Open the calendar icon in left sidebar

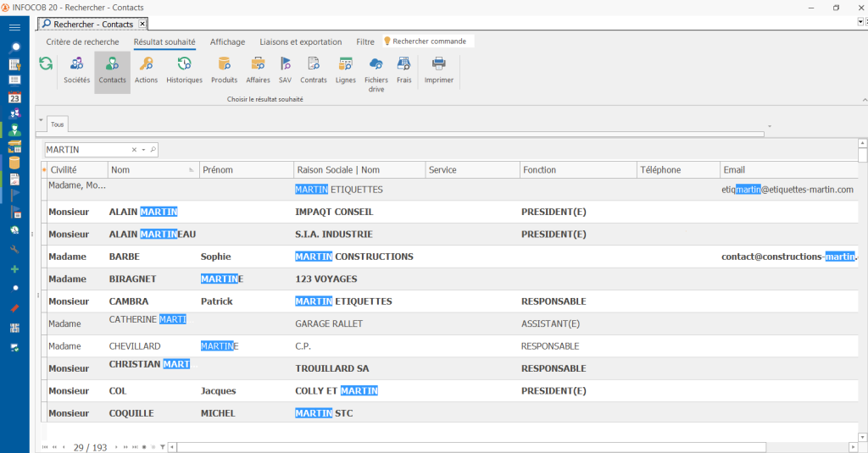14,97
